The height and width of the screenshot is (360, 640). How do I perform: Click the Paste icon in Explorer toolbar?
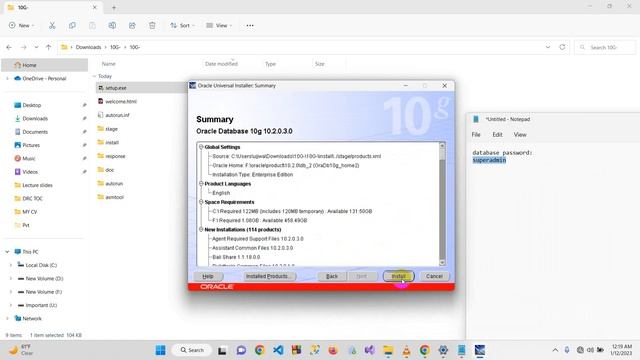tap(92, 25)
